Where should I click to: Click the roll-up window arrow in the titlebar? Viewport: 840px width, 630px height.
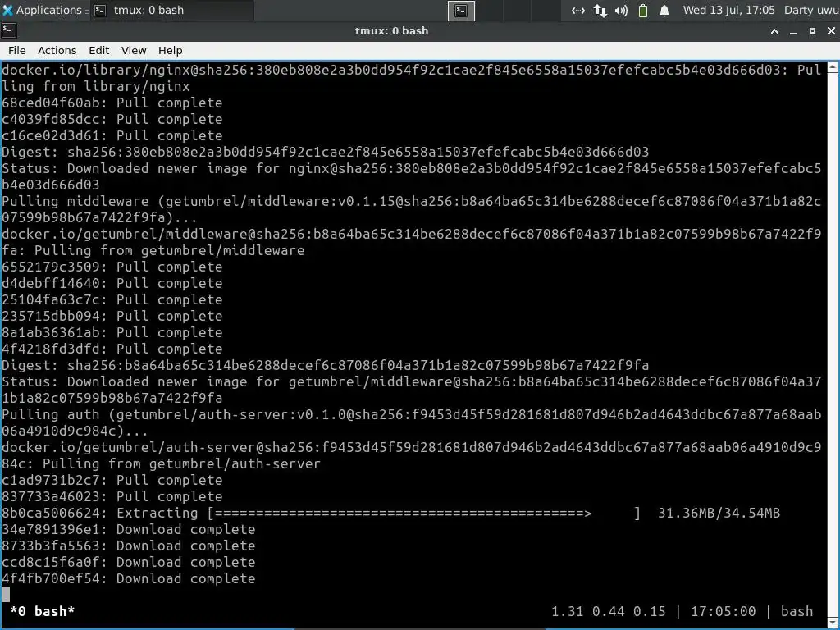coord(774,31)
